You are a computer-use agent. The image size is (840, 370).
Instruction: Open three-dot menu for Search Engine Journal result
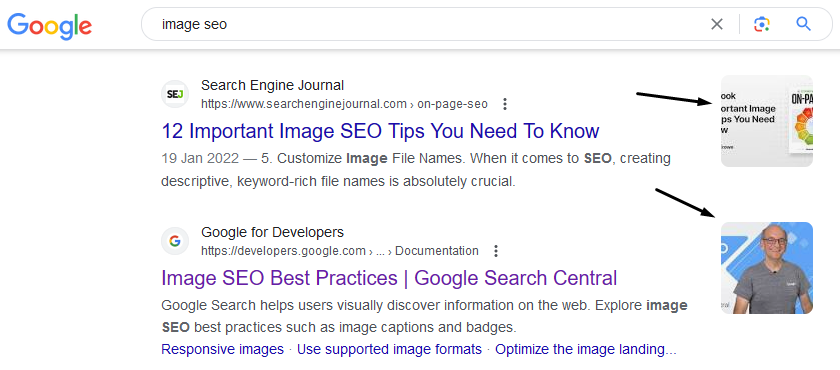(504, 104)
